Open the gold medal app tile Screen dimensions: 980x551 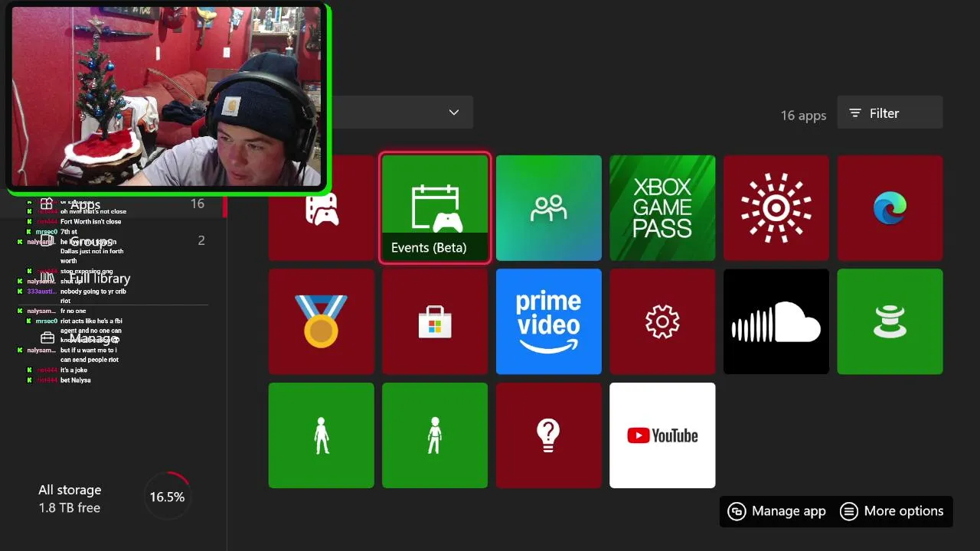pyautogui.click(x=322, y=321)
